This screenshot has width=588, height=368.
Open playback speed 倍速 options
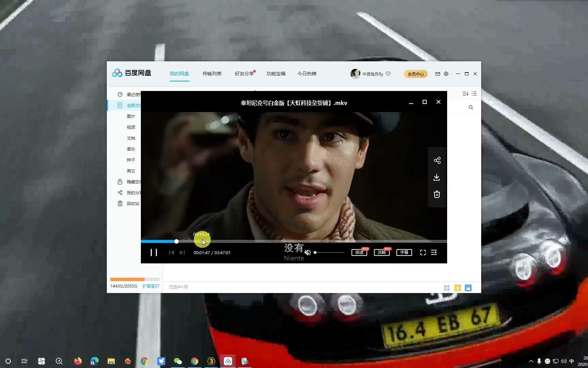click(359, 252)
